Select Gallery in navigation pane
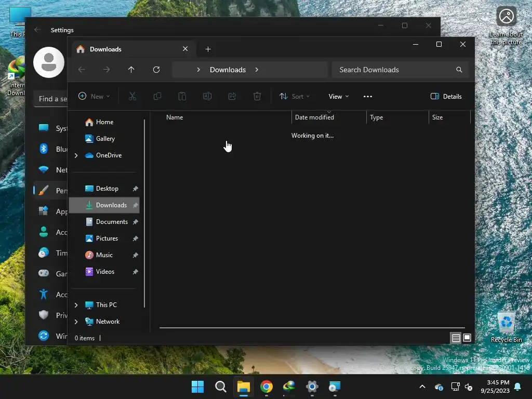The width and height of the screenshot is (532, 399). (104, 139)
